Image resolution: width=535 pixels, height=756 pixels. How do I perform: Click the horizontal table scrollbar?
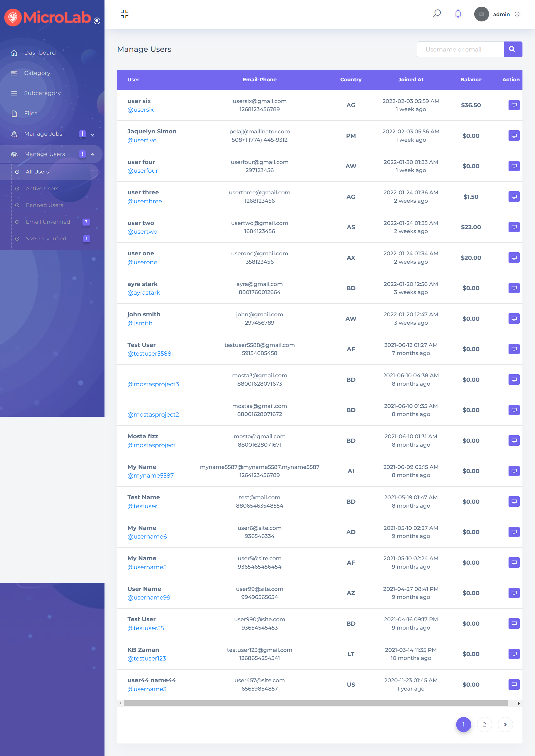click(x=316, y=703)
